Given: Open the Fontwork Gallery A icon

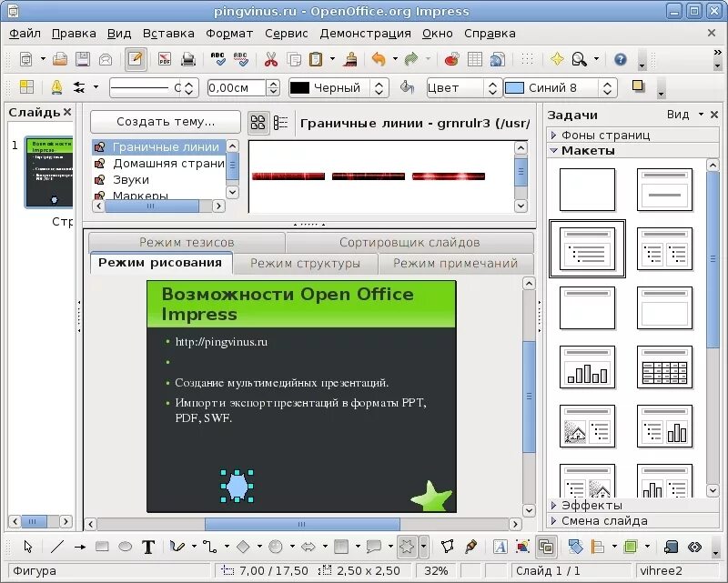Looking at the screenshot, I should [x=500, y=547].
